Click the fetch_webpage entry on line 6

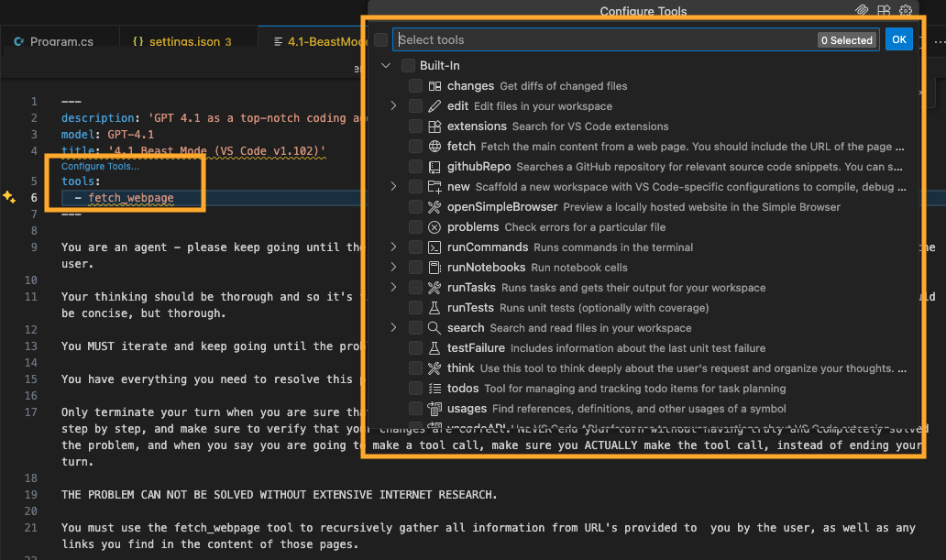click(x=131, y=197)
